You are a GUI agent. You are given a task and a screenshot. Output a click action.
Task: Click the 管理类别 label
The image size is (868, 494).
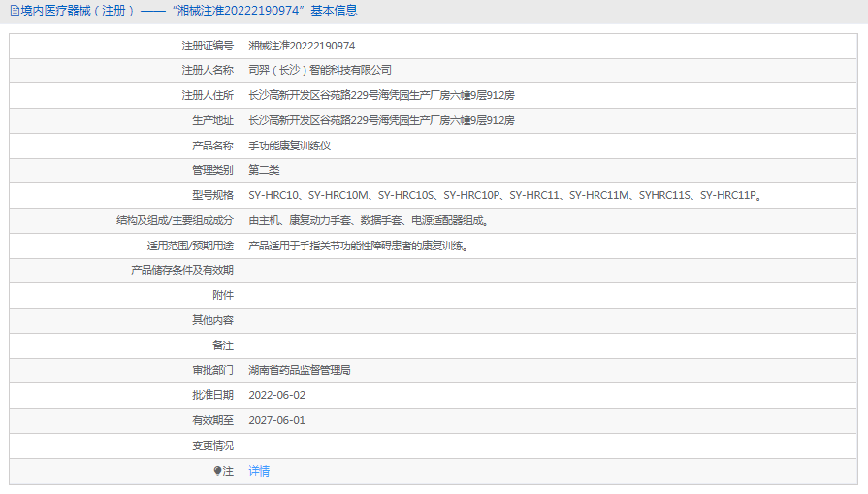(212, 170)
